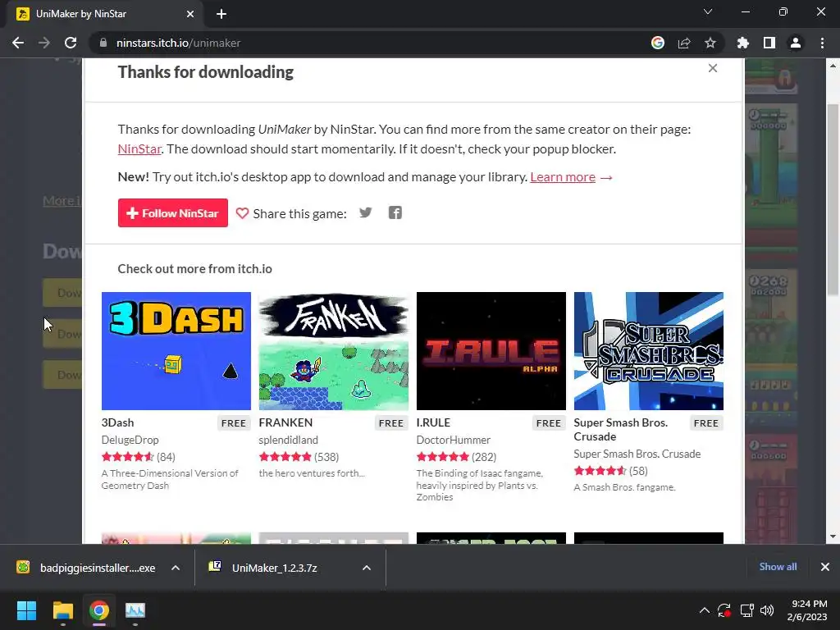
Task: Click the FREE tag on Super Smash Bros. Crusade
Action: coord(706,423)
